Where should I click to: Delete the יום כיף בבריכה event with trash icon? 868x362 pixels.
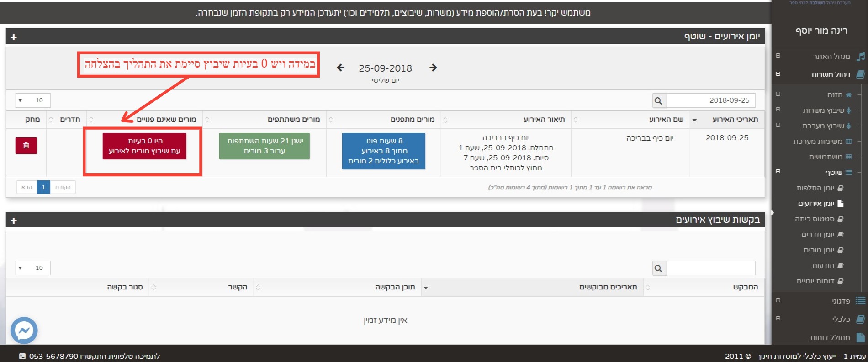click(26, 146)
